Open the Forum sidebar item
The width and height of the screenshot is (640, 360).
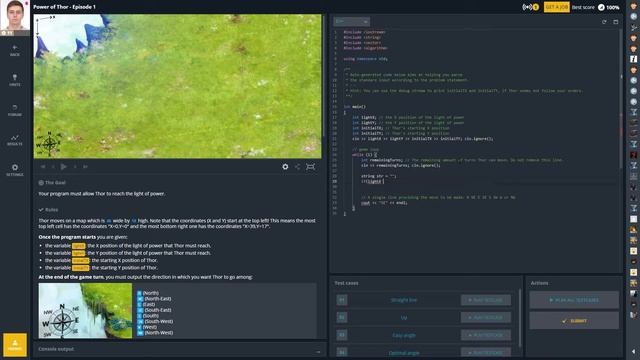pos(15,110)
